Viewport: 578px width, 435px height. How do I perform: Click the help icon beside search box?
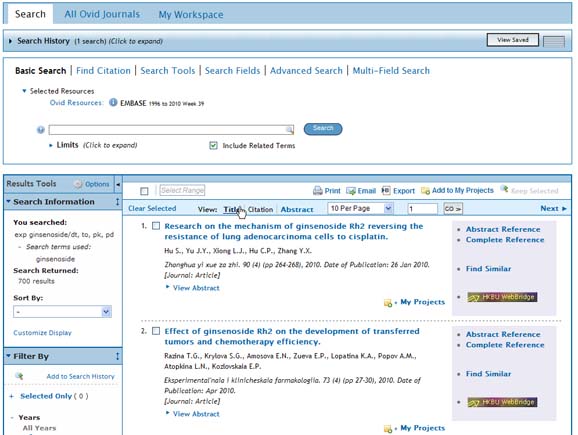pos(41,130)
